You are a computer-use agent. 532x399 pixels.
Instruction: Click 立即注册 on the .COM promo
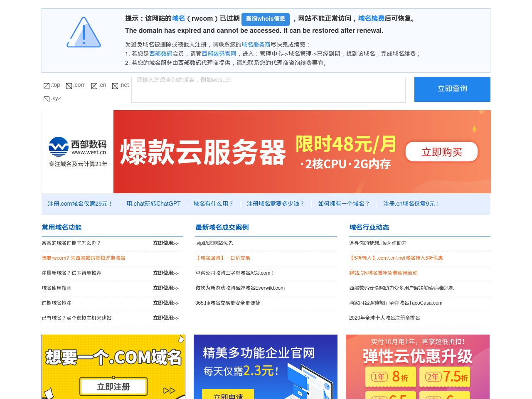[113, 387]
